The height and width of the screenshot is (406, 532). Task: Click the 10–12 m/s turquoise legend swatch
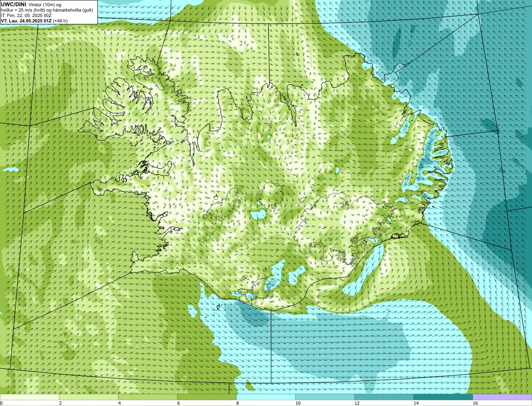pos(325,397)
